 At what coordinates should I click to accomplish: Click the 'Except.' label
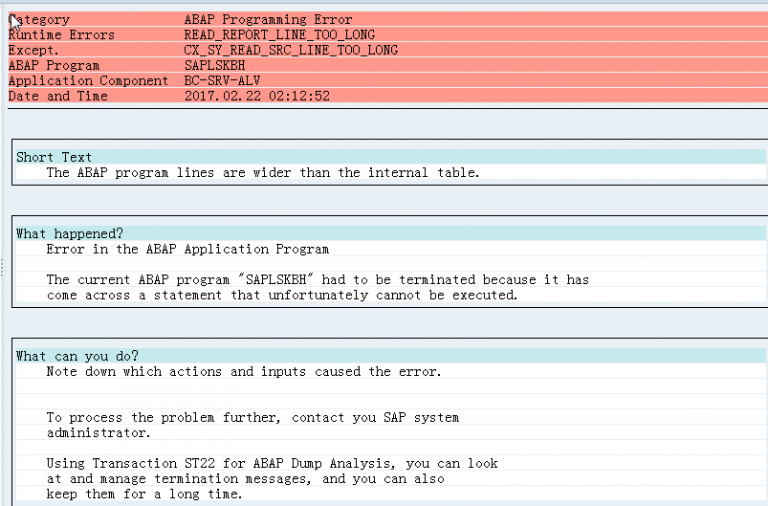(x=33, y=50)
